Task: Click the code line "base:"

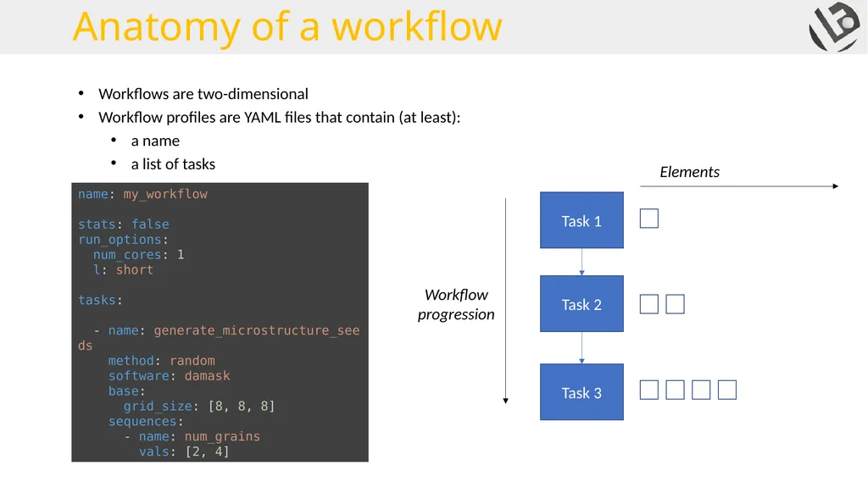Action: click(126, 391)
